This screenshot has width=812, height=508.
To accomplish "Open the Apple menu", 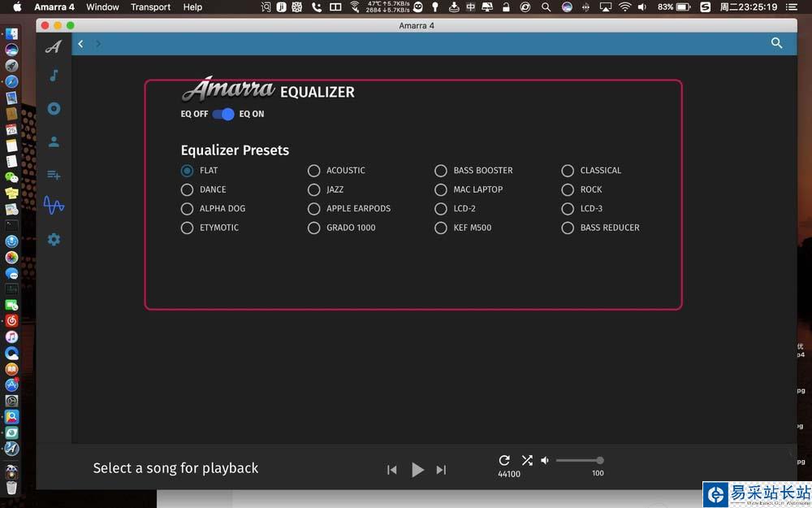I will pos(17,7).
